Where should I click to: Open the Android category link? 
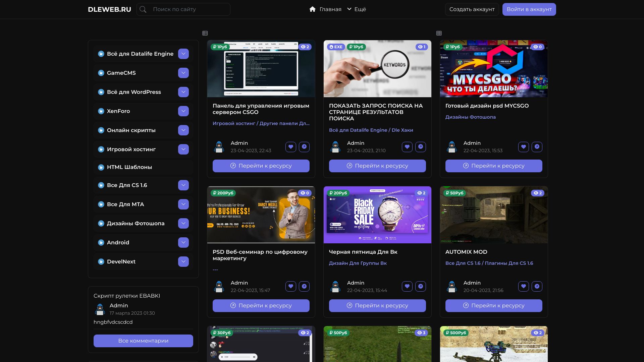(x=118, y=243)
